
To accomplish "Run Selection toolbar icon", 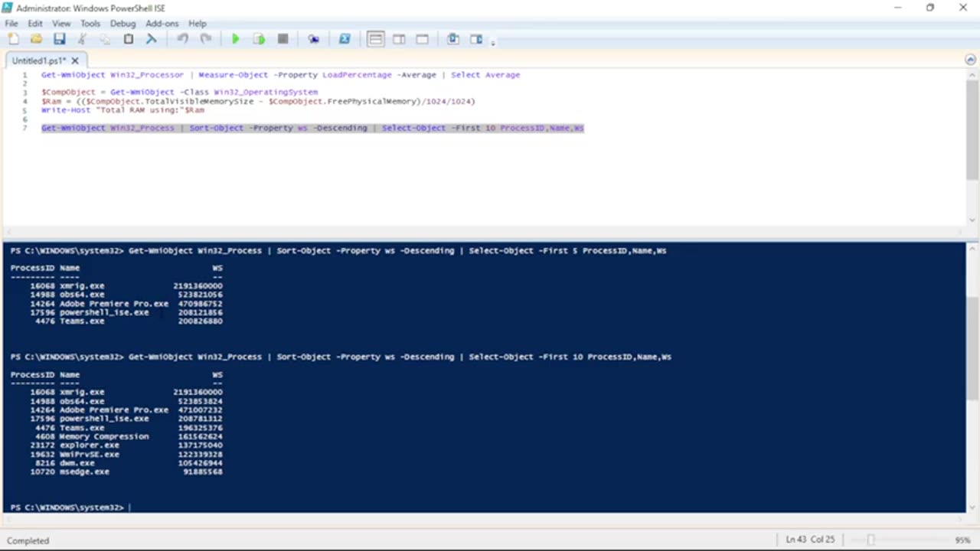I will (259, 39).
